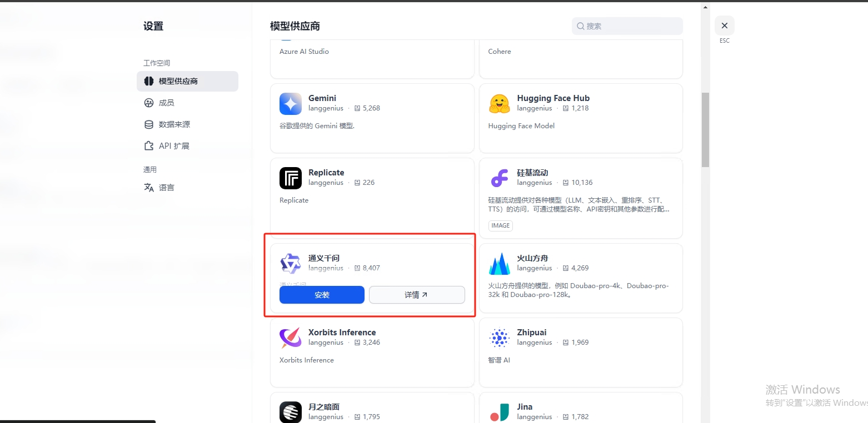Click the brain icon beside 模型供应商
Screen dimensions: 868x423
pyautogui.click(x=148, y=81)
